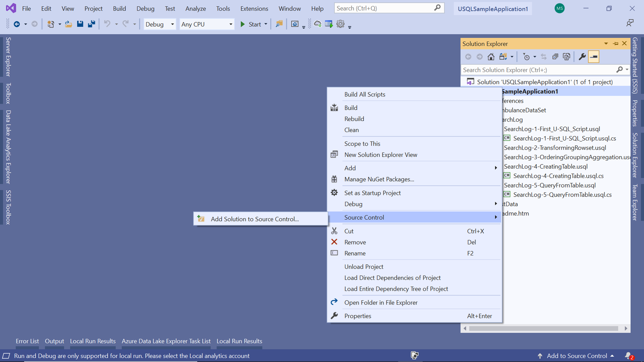Click the wrench Properties icon in Solution Explorer toolbar

[582, 57]
